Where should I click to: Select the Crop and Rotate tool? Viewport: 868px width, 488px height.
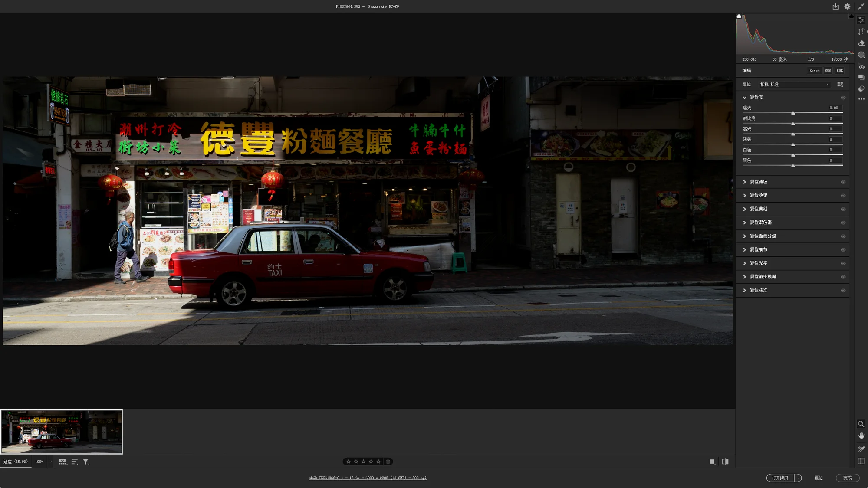[861, 32]
